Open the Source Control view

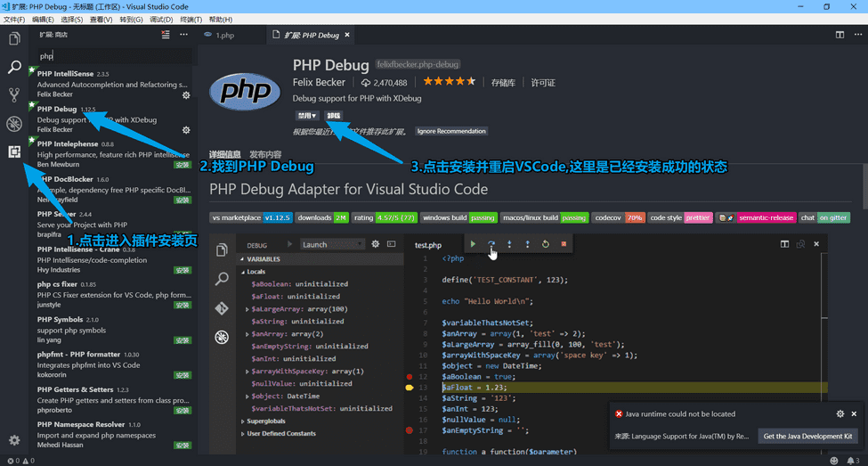[14, 94]
